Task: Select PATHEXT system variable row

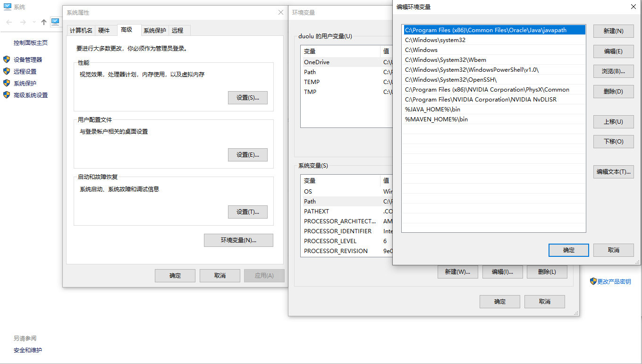Action: [x=346, y=211]
